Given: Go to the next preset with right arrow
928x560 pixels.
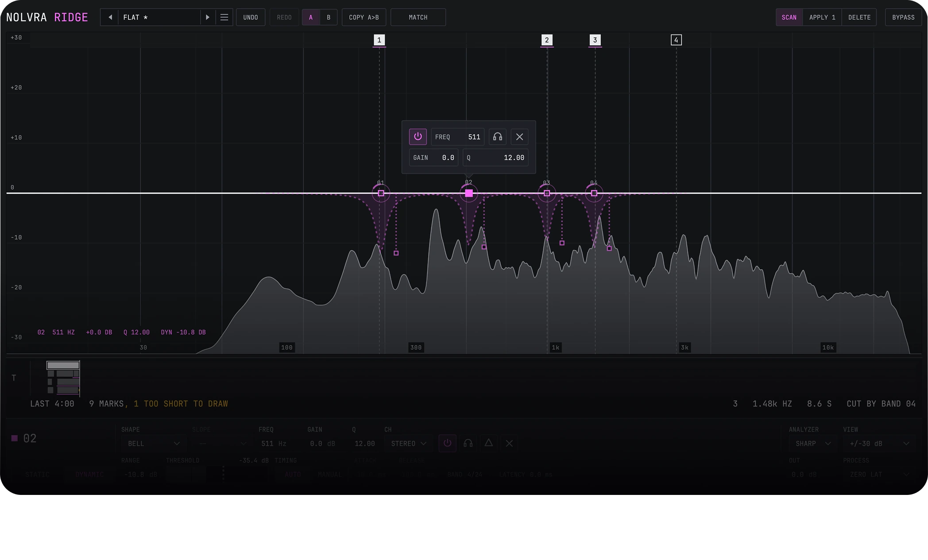Looking at the screenshot, I should [207, 17].
